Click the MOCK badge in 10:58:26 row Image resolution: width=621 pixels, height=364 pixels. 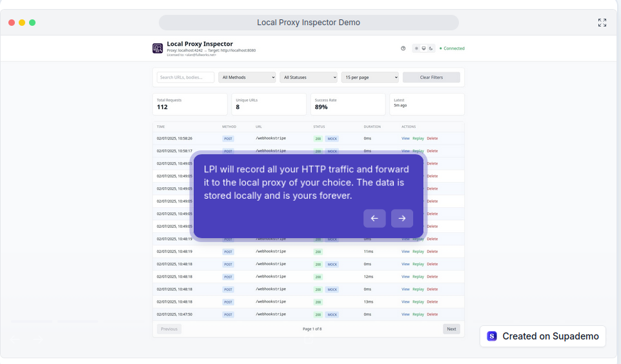coord(332,139)
